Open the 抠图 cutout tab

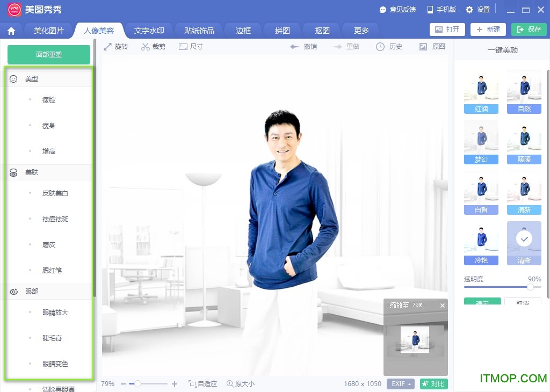[321, 31]
